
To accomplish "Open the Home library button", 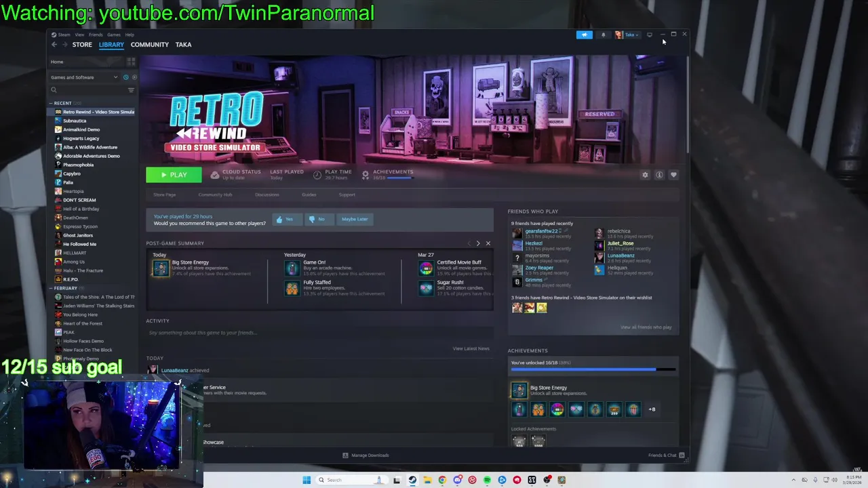I will (x=85, y=62).
